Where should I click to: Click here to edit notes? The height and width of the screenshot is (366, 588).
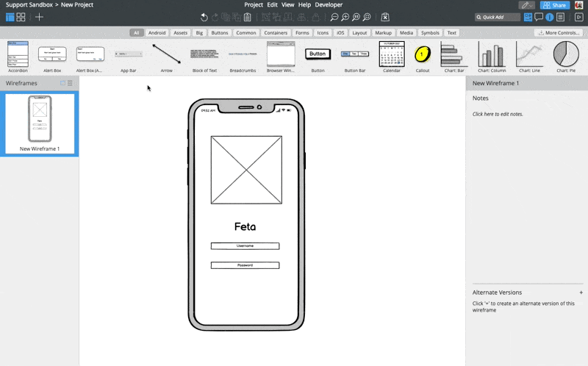pos(498,114)
